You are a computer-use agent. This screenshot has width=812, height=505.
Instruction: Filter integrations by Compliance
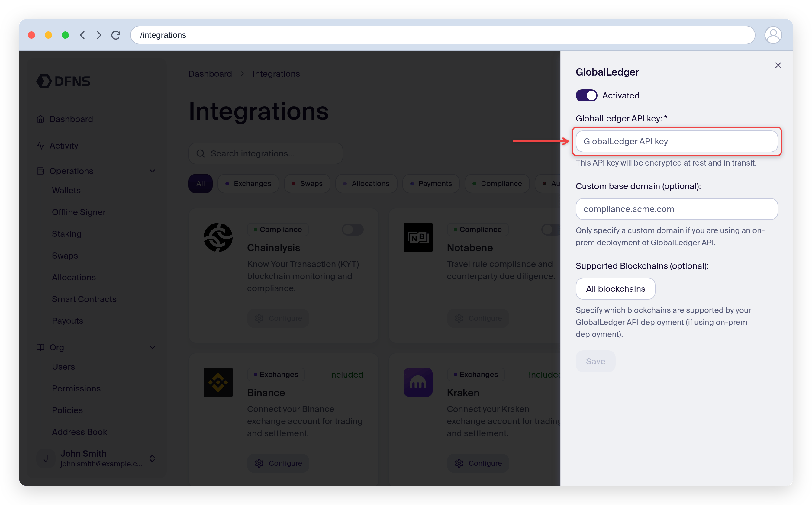click(497, 184)
